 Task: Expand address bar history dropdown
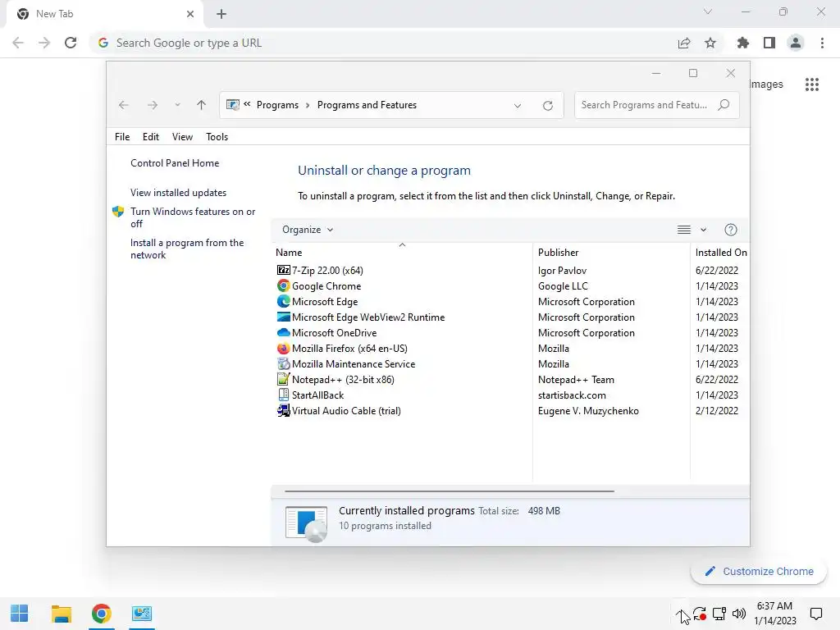pyautogui.click(x=518, y=106)
